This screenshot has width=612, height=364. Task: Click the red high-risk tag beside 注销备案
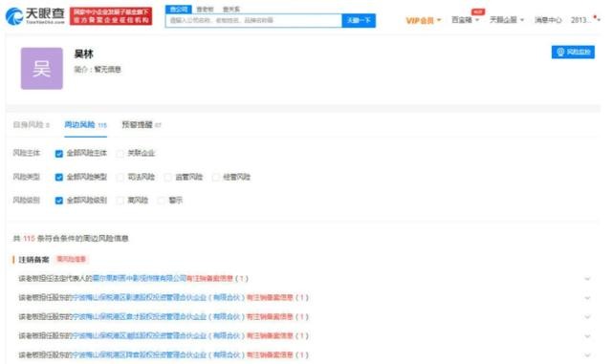click(71, 259)
